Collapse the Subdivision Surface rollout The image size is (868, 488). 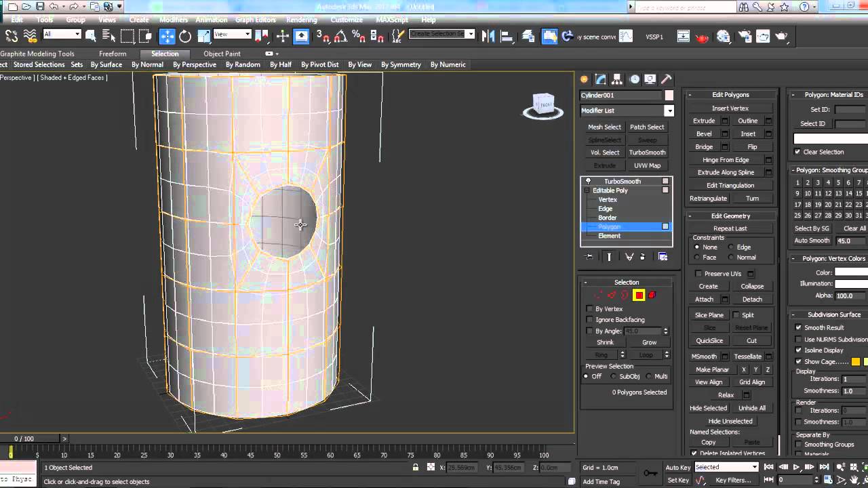[833, 314]
